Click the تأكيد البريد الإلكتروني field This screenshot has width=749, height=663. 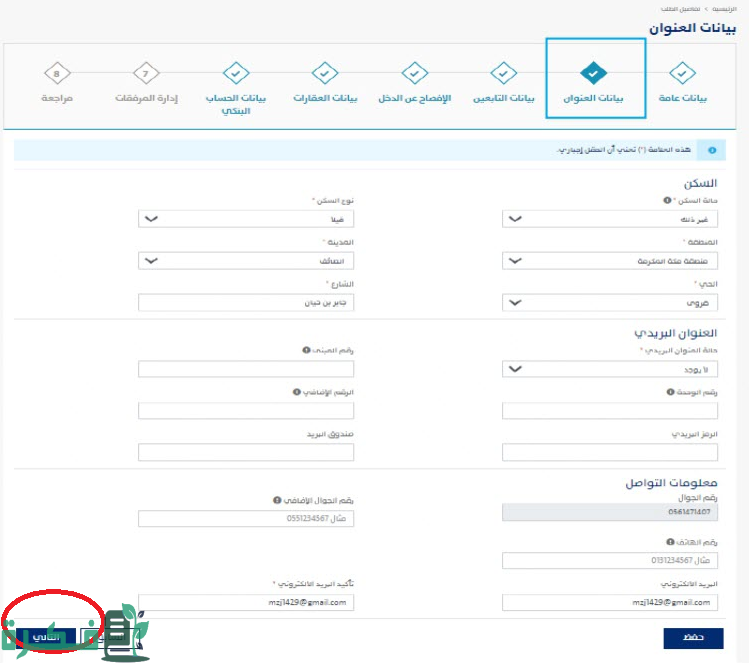246,602
